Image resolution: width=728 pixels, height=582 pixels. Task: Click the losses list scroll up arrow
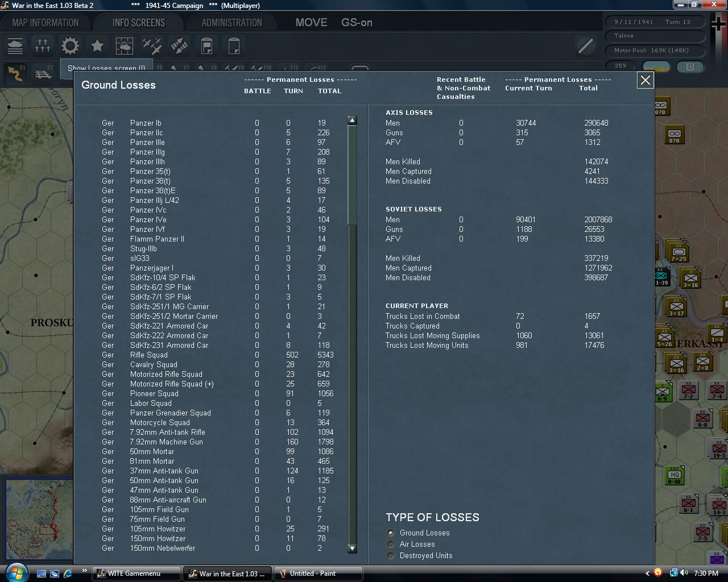(x=352, y=120)
